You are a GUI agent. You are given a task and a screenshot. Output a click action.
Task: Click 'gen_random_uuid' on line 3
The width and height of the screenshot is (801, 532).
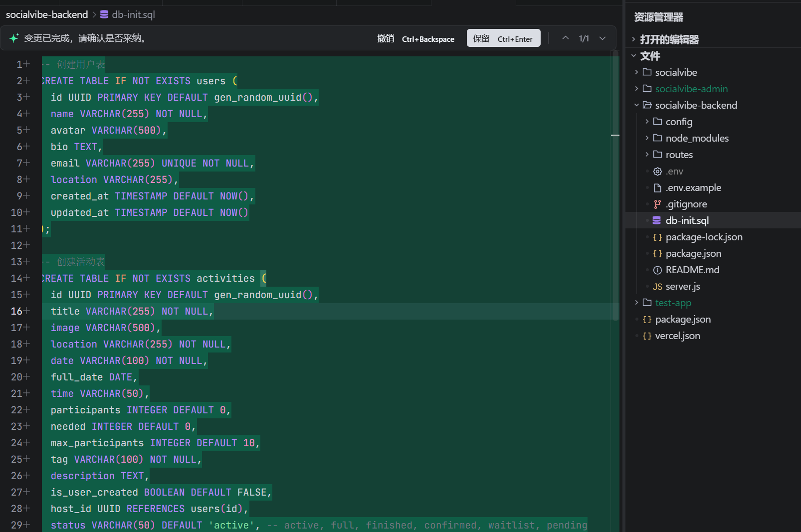[x=258, y=97]
